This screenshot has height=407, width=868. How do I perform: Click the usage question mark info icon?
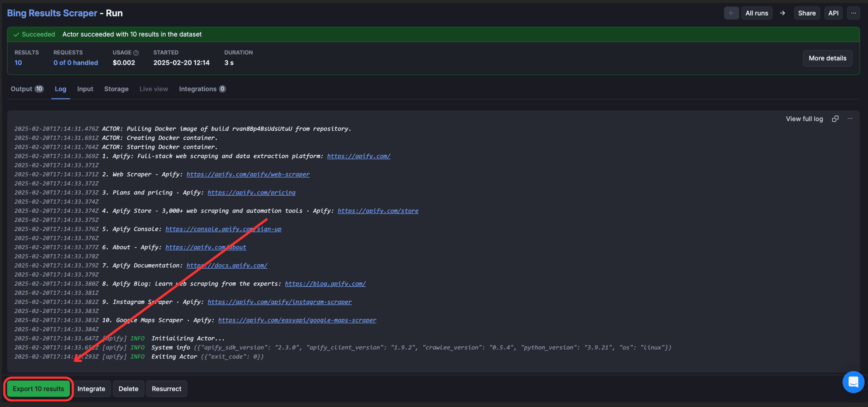pyautogui.click(x=136, y=53)
